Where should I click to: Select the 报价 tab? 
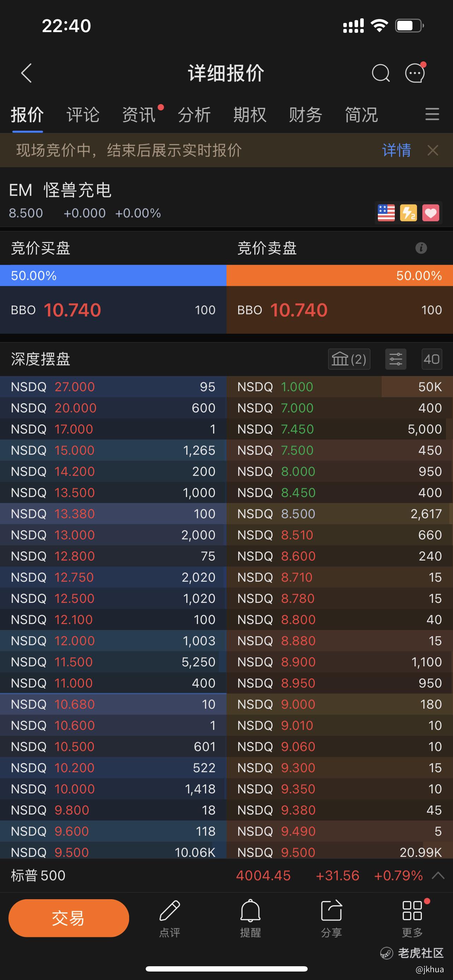[x=28, y=115]
